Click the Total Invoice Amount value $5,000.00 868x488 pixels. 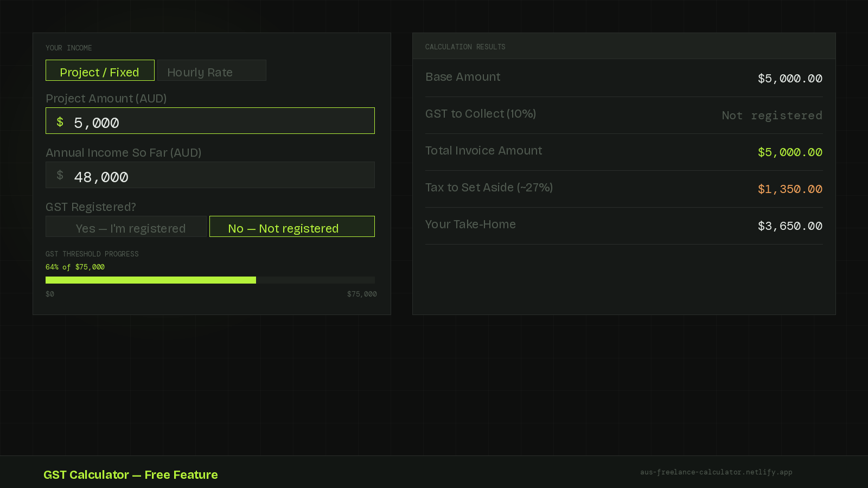[790, 152]
